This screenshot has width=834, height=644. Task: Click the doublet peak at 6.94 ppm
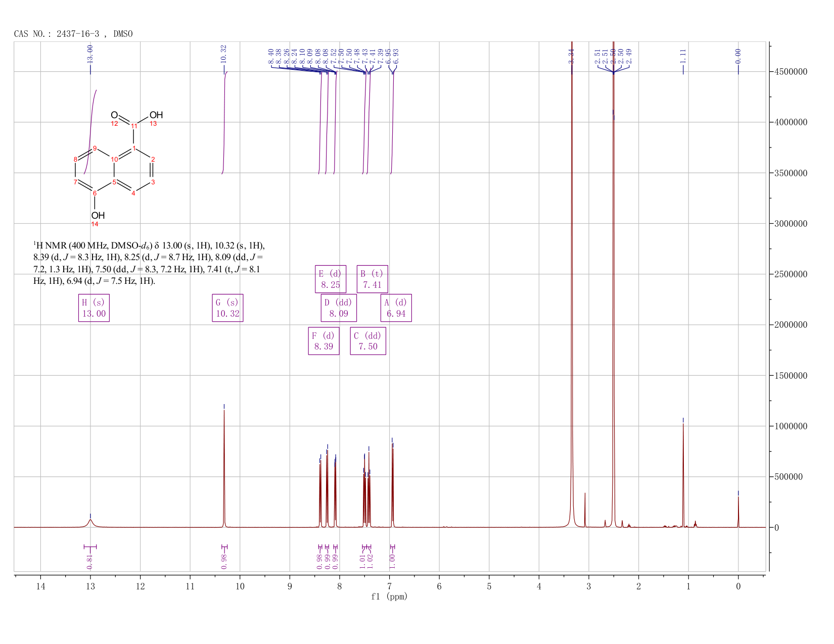(392, 485)
